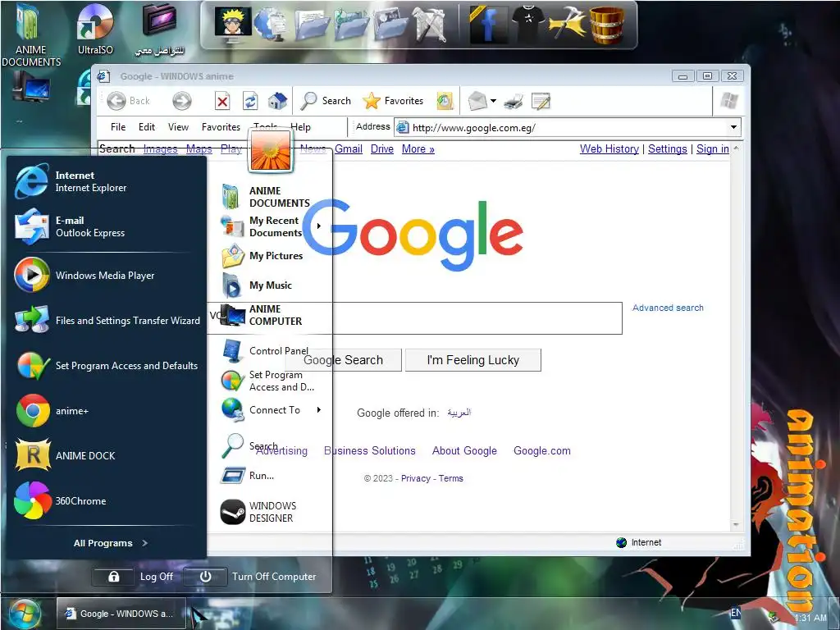Click About Google link

click(x=464, y=451)
